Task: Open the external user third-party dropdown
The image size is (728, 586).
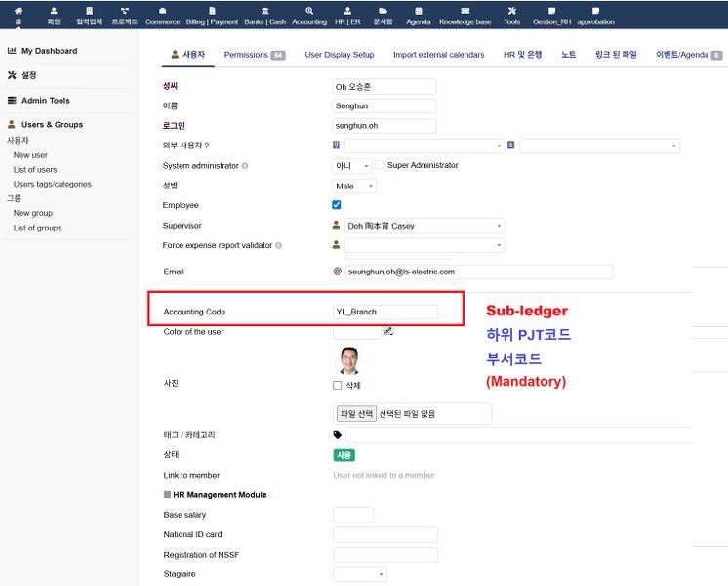Action: (425, 146)
